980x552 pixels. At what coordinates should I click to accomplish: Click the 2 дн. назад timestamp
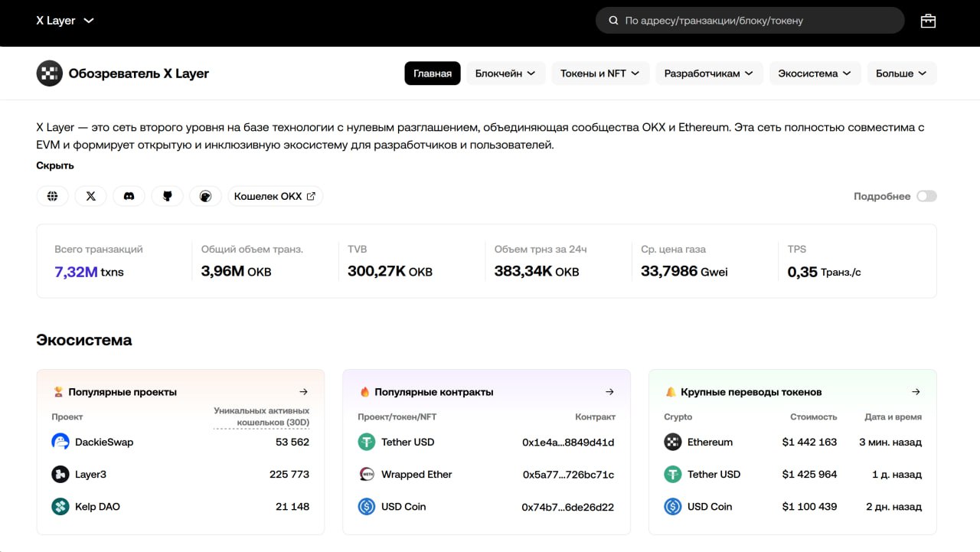coord(893,506)
